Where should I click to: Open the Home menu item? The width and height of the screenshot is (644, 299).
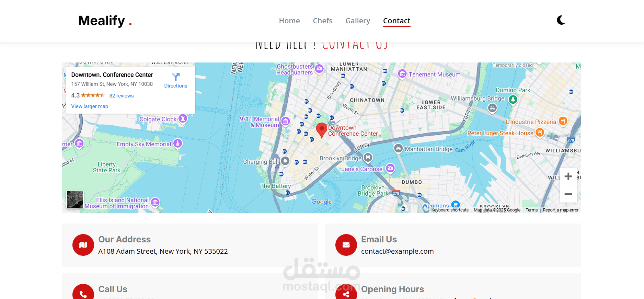coord(289,21)
